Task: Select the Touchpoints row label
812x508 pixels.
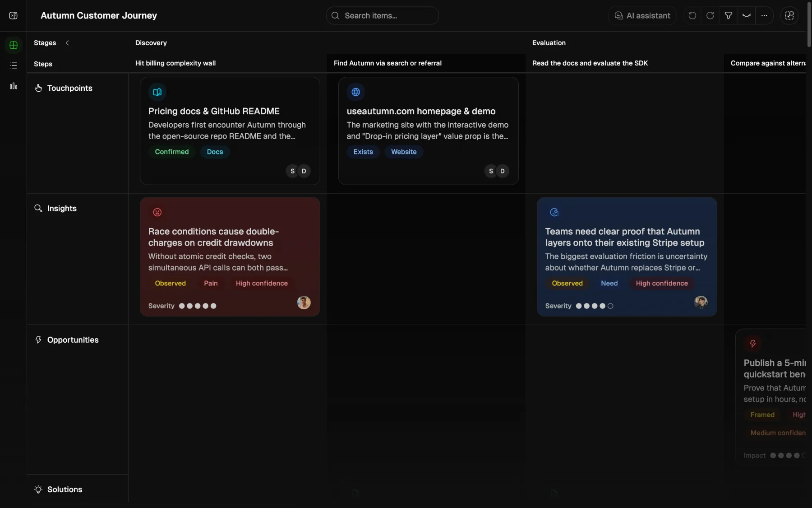Action: pyautogui.click(x=70, y=88)
